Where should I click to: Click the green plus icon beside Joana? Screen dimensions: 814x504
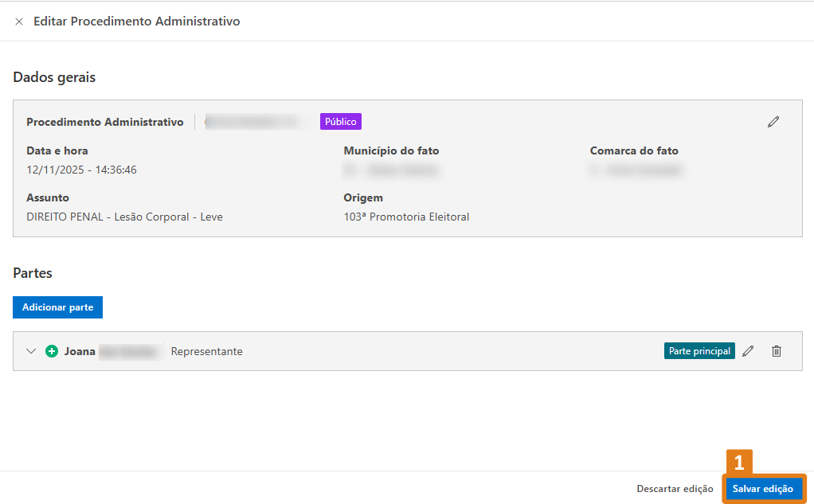point(52,351)
